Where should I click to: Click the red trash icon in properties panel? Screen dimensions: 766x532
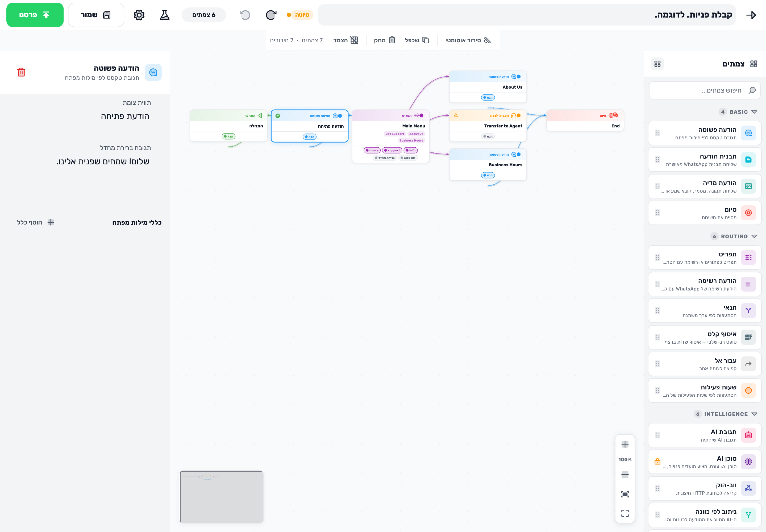[x=21, y=72]
